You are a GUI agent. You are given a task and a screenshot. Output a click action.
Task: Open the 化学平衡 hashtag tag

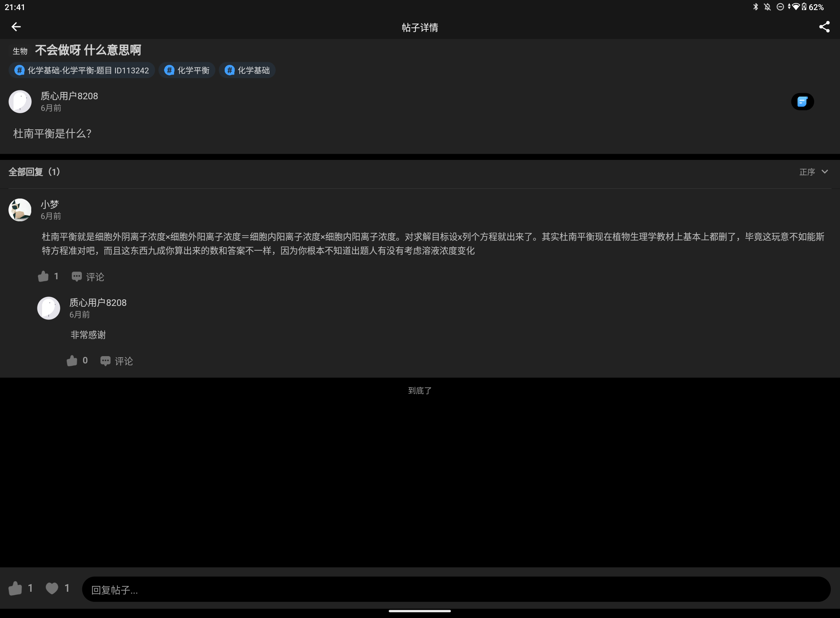tap(187, 70)
